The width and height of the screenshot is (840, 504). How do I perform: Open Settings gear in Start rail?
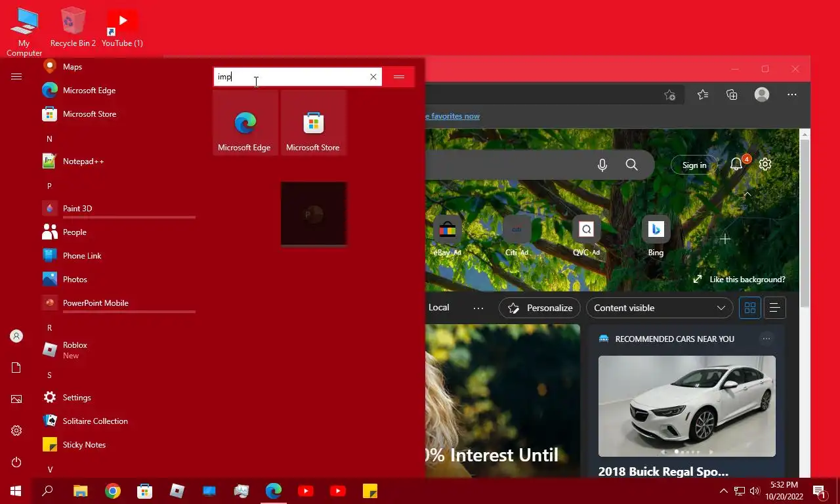point(16,430)
